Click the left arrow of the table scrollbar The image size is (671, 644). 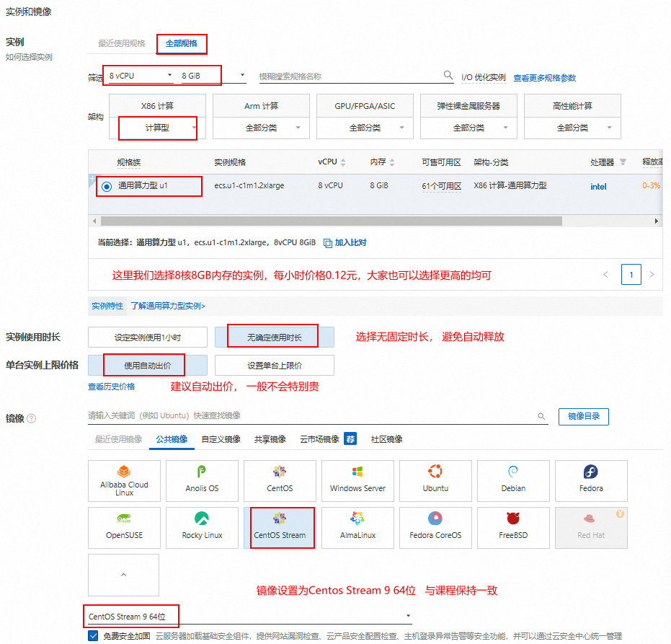[94, 221]
